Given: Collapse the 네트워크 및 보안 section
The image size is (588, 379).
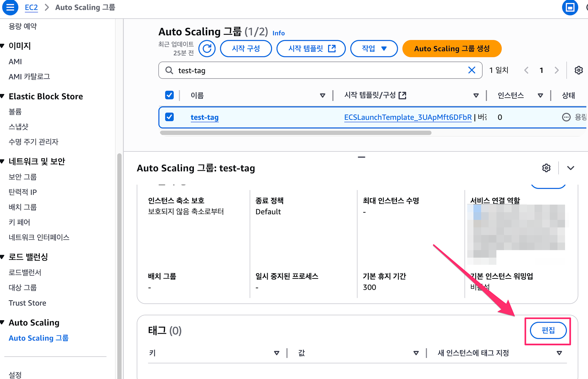Looking at the screenshot, I should click(3, 161).
